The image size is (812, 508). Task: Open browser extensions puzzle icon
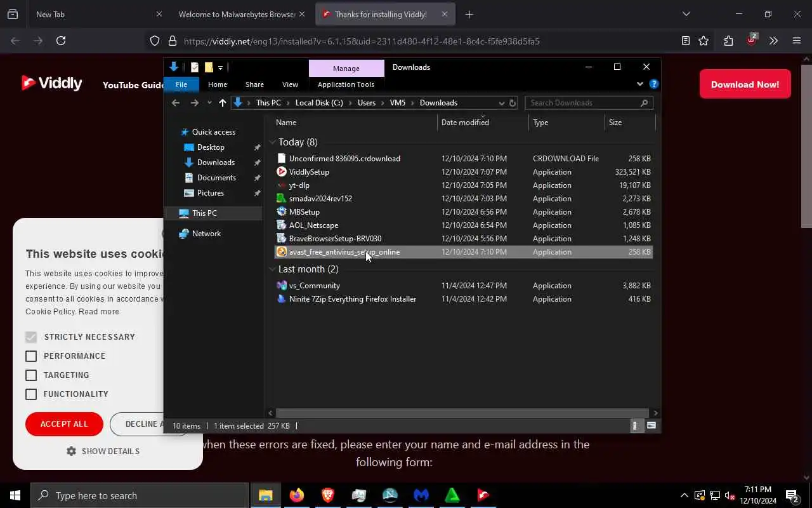(728, 41)
